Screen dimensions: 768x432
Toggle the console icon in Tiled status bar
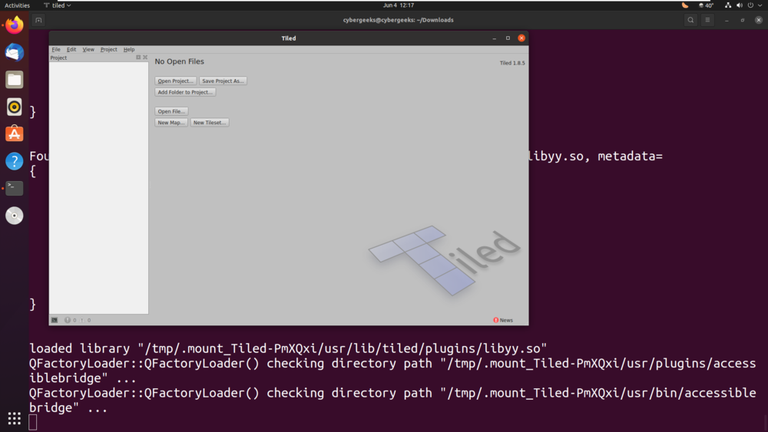[54, 320]
